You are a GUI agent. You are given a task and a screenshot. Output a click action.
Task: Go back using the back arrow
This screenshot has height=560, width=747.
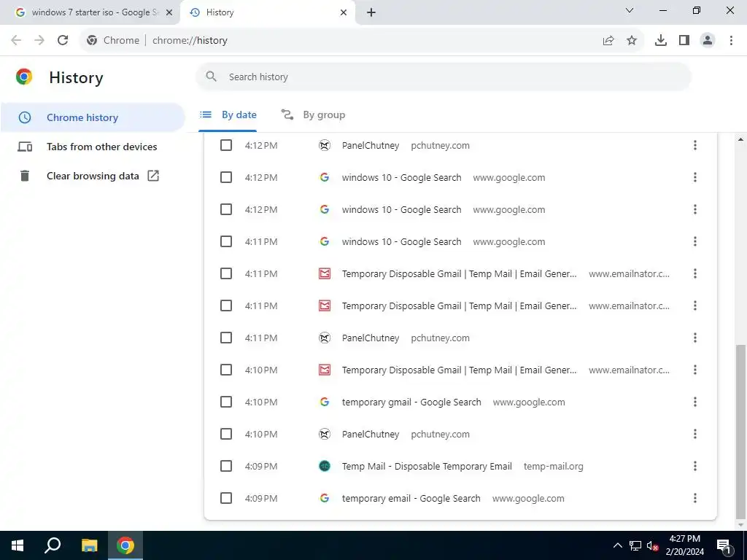[16, 41]
